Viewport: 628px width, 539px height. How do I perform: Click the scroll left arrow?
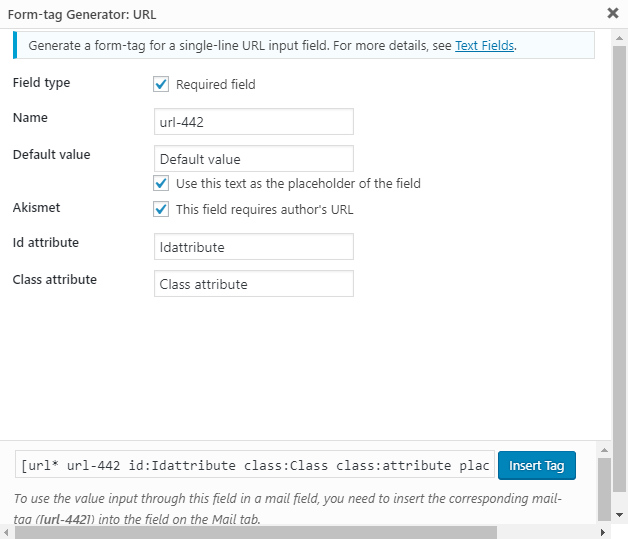[8, 531]
